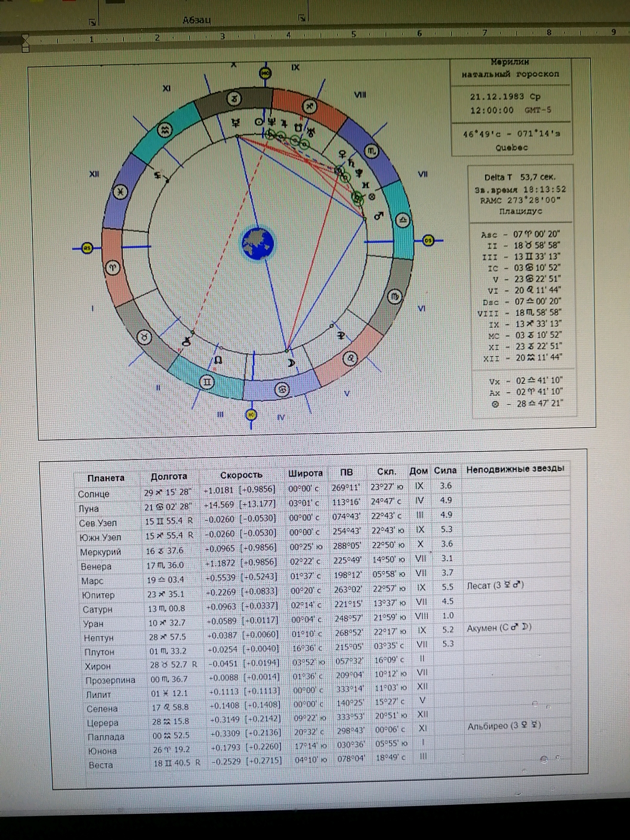This screenshot has height=840, width=630.
Task: Click the Cancer sign on the zodiac ring
Action: tap(282, 390)
